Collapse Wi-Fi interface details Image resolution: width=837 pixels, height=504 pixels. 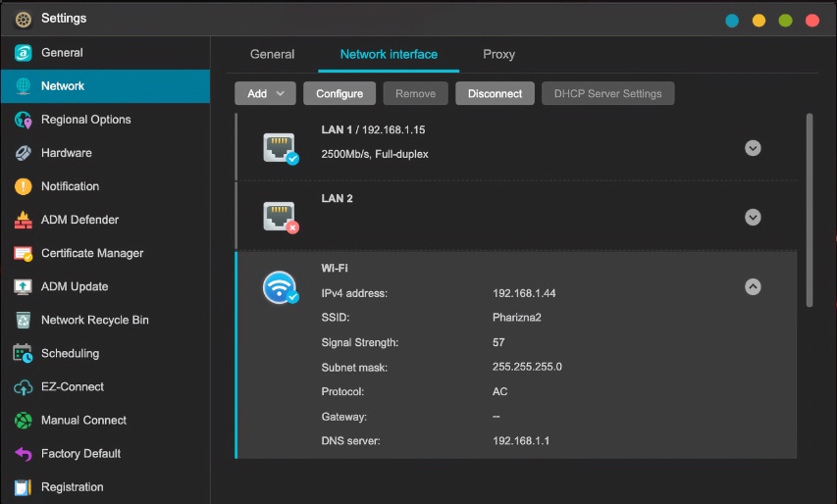click(x=753, y=287)
